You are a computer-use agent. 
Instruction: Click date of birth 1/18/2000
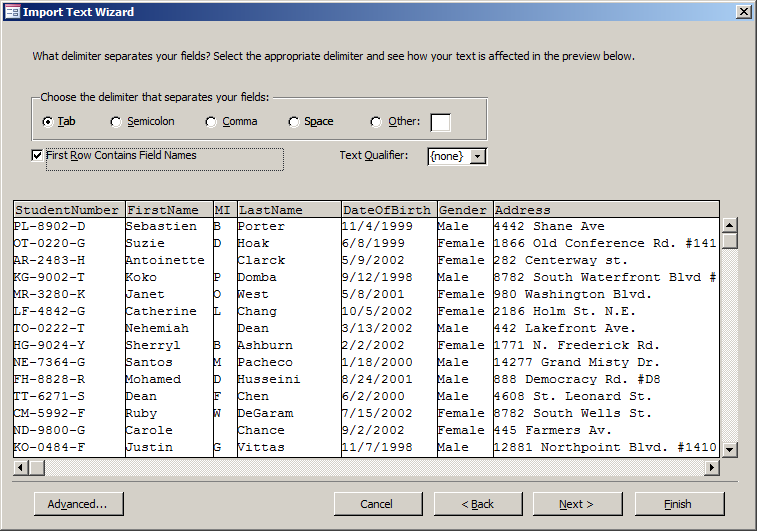coord(377,362)
